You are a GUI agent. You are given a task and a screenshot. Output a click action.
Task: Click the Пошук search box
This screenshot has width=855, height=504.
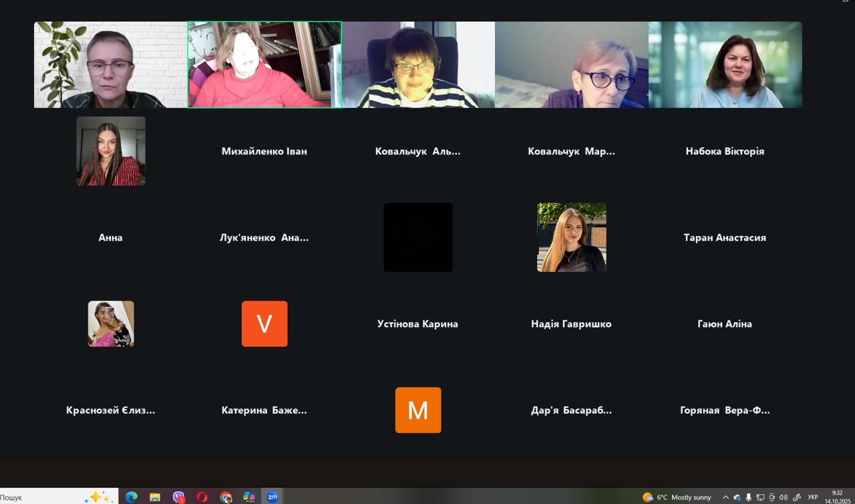pos(40,497)
